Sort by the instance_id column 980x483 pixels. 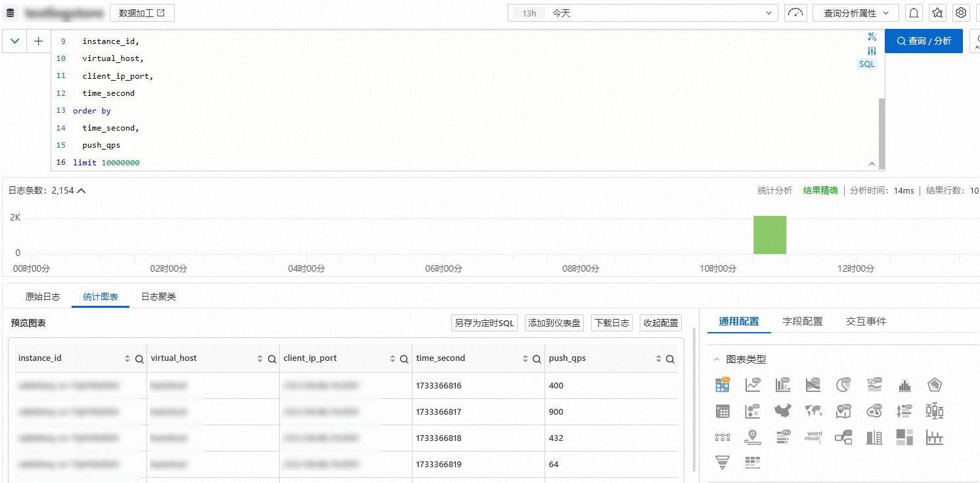[x=127, y=359]
